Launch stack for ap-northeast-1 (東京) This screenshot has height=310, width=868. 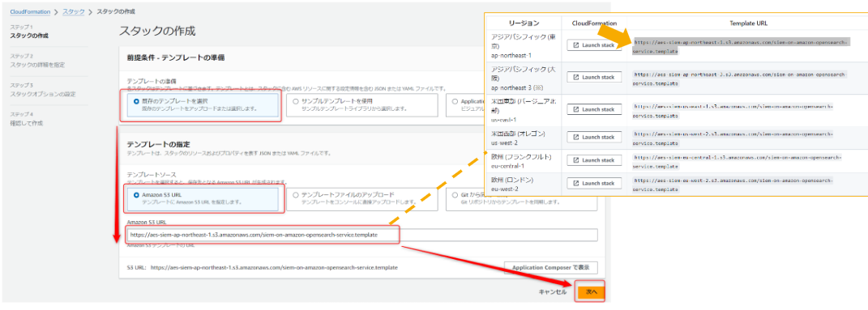pyautogui.click(x=594, y=45)
